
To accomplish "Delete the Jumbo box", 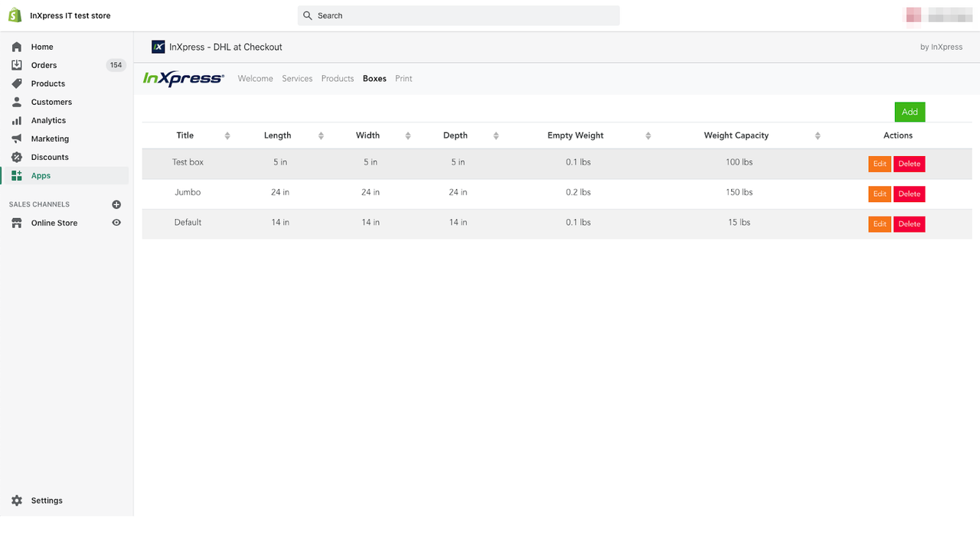I will [x=909, y=194].
